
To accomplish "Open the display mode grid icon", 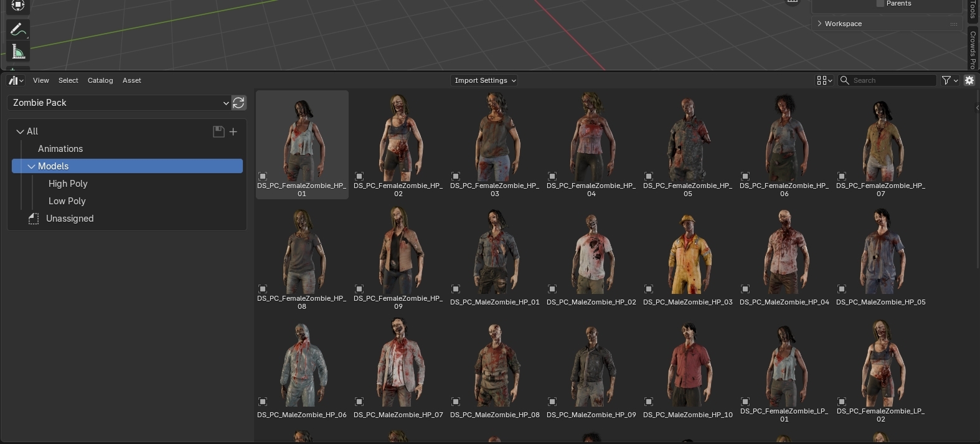I will (x=824, y=80).
